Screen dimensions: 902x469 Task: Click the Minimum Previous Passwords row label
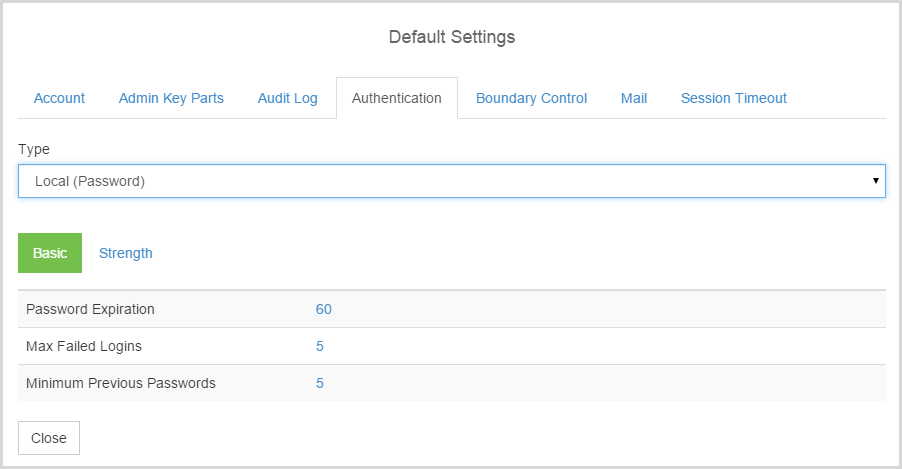121,383
